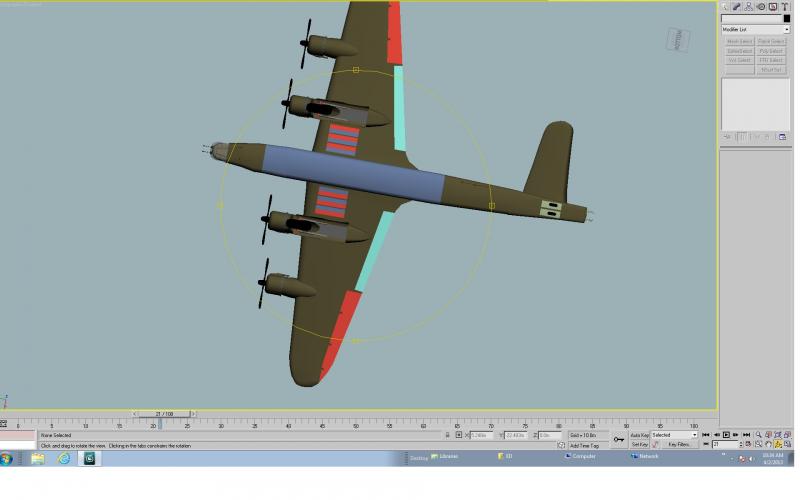Image resolution: width=800 pixels, height=500 pixels.
Task: Toggle the highlighted Orbit tool
Action: pos(778,444)
